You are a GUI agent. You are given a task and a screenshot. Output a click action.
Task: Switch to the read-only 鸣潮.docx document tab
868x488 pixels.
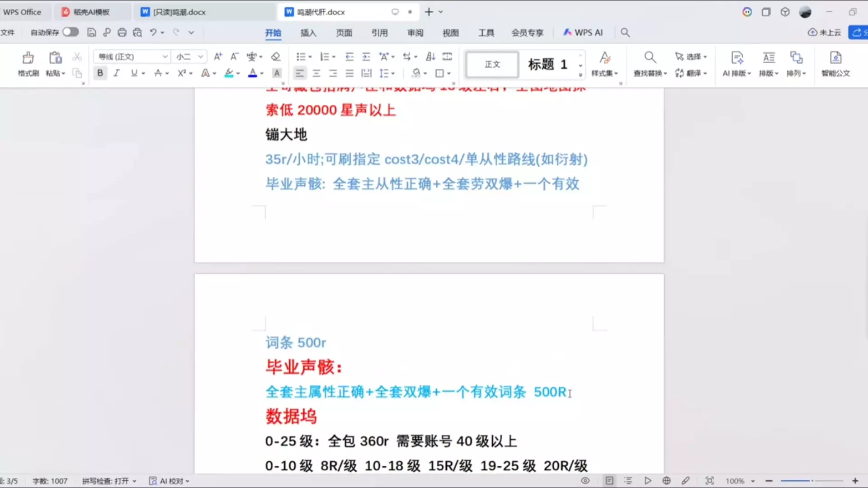tap(179, 12)
